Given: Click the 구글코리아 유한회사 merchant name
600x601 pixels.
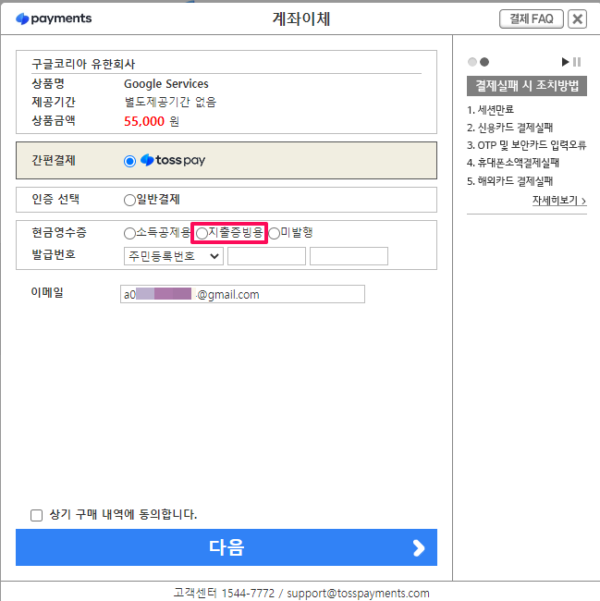Looking at the screenshot, I should [83, 64].
